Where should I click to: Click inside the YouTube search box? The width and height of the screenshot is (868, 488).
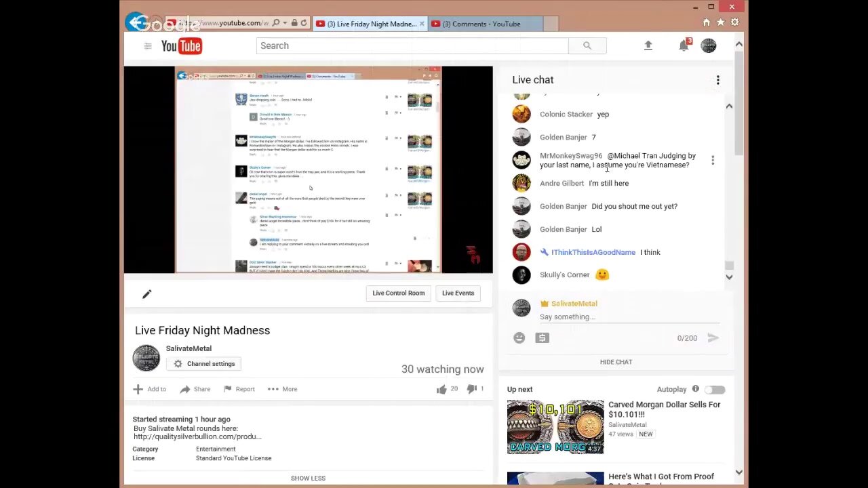click(x=412, y=46)
